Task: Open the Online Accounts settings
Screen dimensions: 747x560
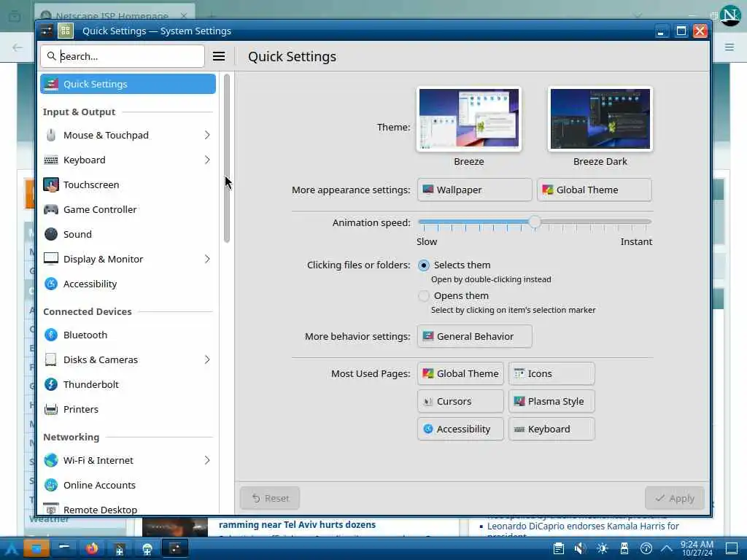Action: [128, 485]
